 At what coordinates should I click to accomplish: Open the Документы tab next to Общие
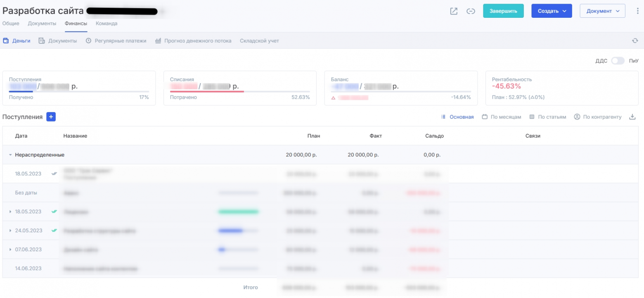(x=42, y=24)
